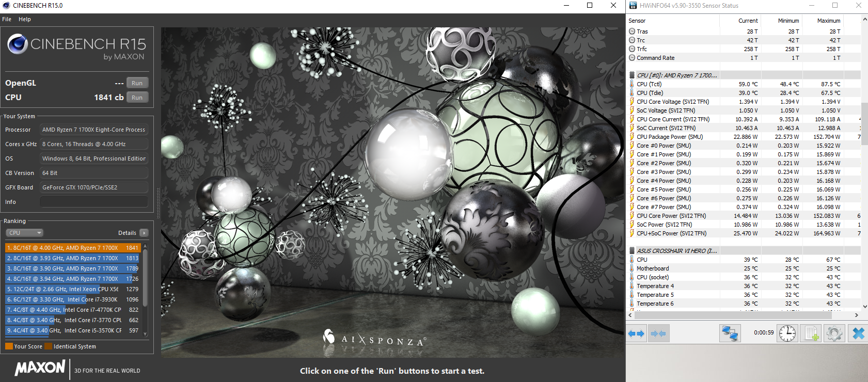The image size is (868, 382).
Task: Click the Minimum column header
Action: 781,21
